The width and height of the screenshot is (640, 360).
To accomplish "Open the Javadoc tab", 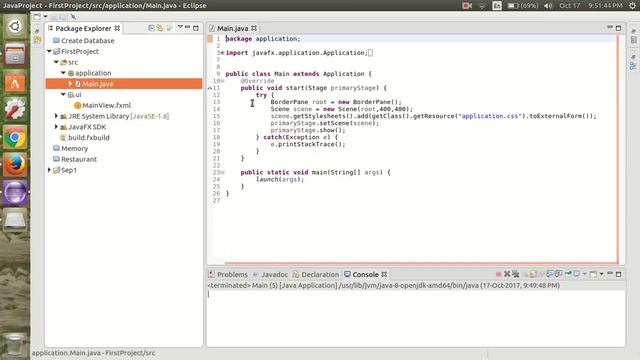I will coord(271,274).
